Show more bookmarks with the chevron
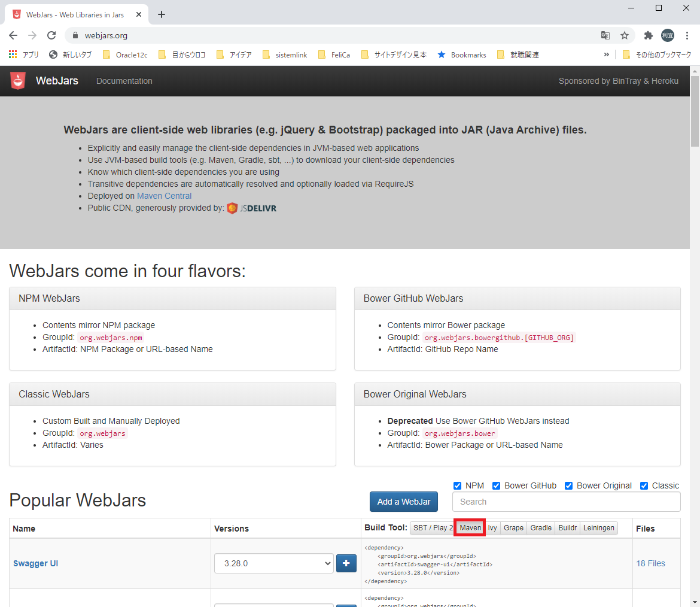 coord(606,54)
